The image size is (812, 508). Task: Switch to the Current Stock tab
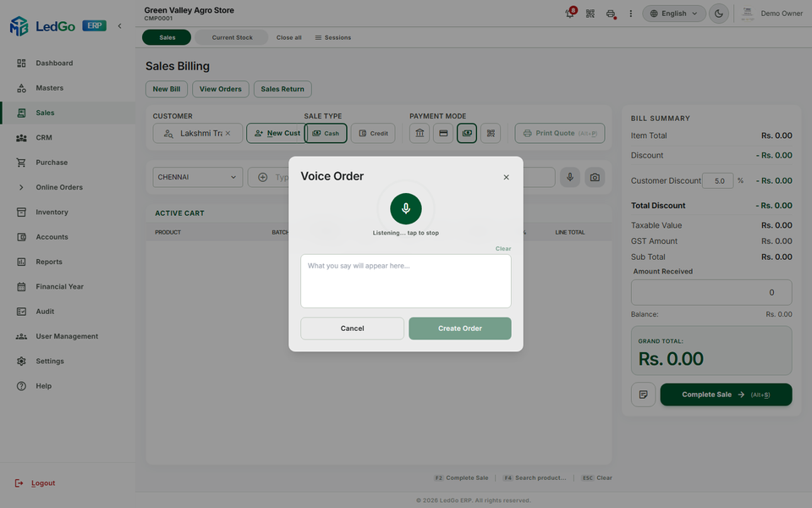click(x=232, y=37)
